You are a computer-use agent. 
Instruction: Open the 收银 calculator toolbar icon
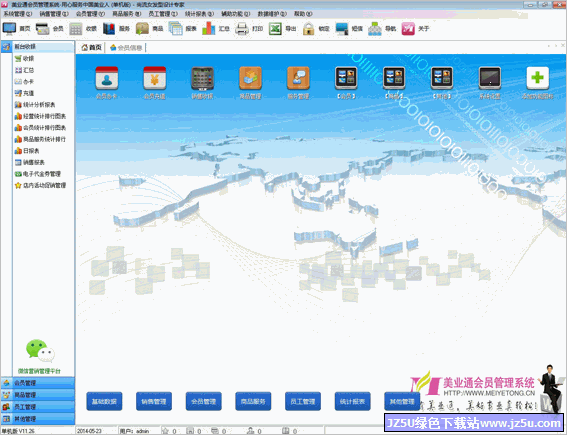tap(76, 29)
